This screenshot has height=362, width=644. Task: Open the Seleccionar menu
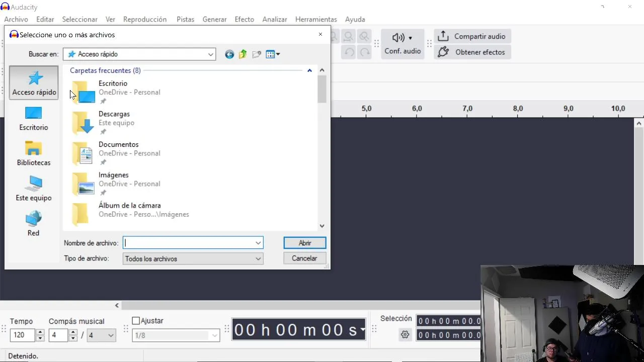pos(79,19)
